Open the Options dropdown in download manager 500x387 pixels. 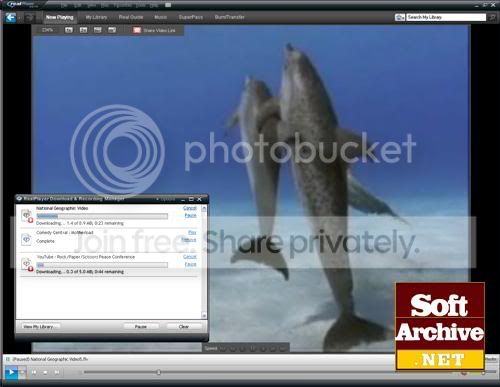(x=166, y=199)
